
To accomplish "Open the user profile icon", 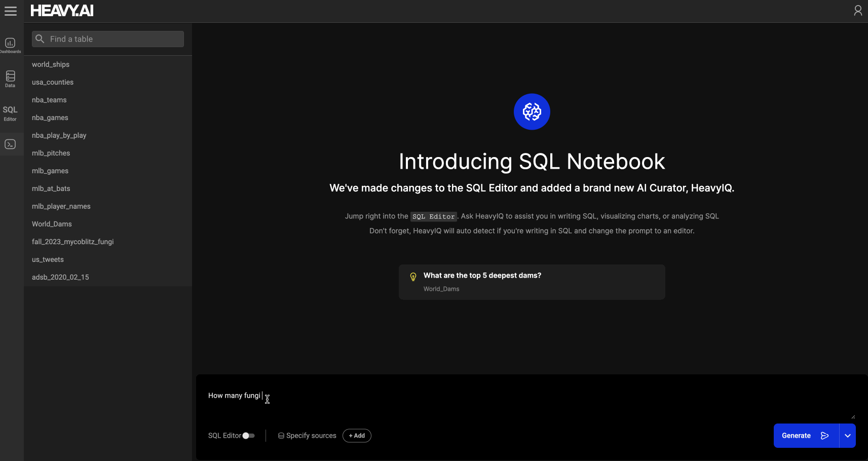I will [x=857, y=11].
